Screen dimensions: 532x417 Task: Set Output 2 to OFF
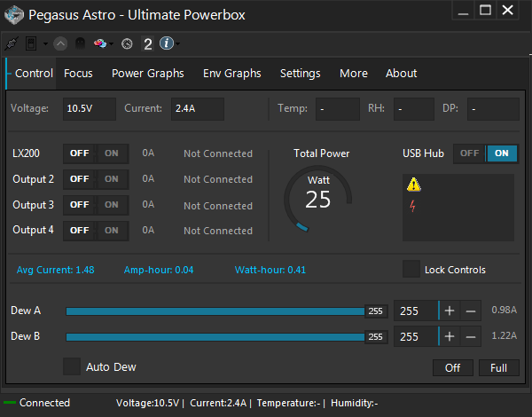pos(80,179)
